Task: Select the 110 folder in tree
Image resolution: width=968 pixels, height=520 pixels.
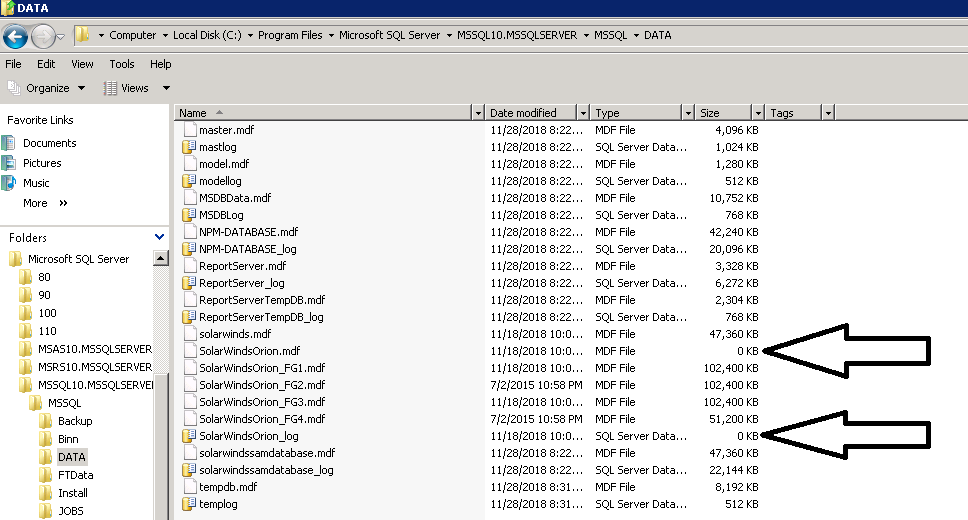Action: point(47,331)
